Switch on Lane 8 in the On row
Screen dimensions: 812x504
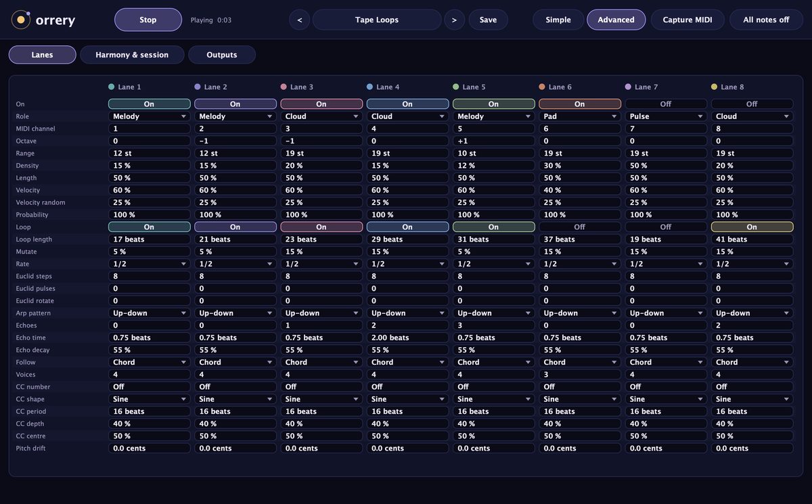tap(752, 104)
